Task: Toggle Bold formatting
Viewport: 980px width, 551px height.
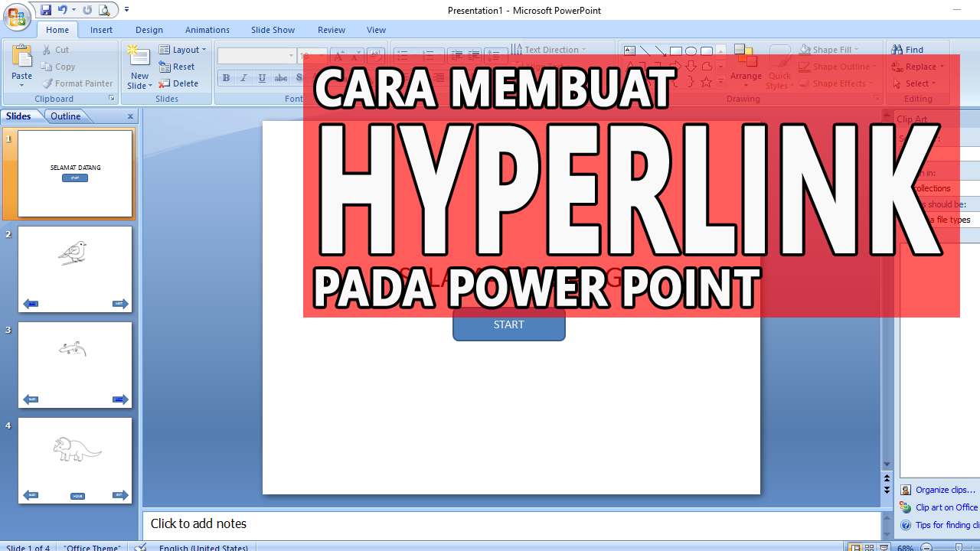Action: [x=226, y=77]
